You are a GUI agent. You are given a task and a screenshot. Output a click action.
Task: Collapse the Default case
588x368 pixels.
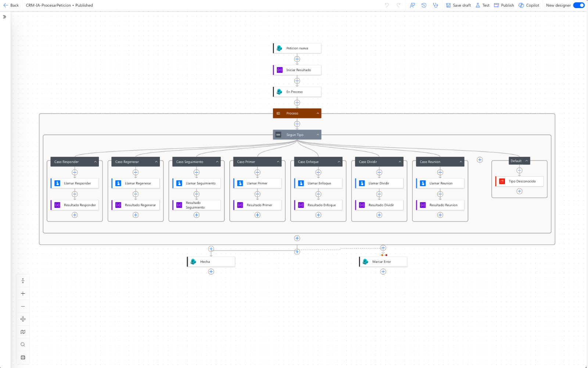[x=527, y=161]
